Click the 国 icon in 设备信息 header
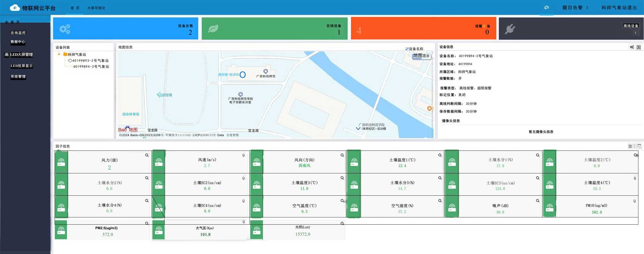The width and height of the screenshot is (644, 254). tap(639, 47)
